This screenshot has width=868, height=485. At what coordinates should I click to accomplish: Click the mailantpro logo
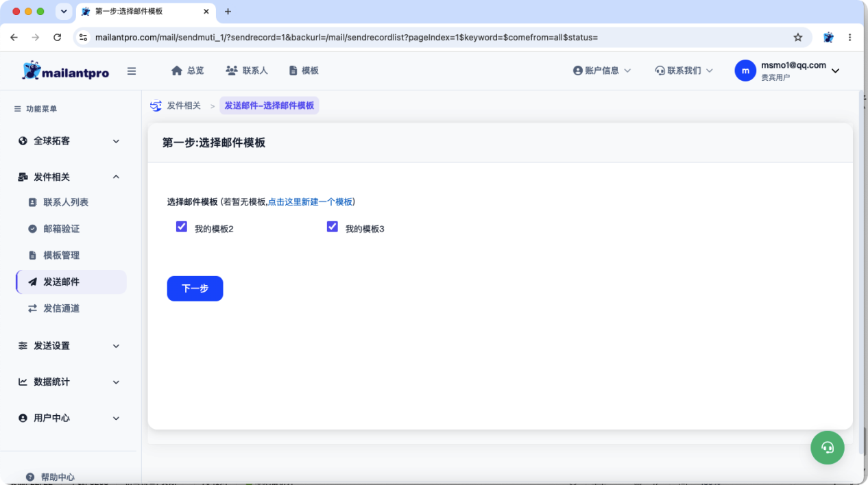coord(66,71)
